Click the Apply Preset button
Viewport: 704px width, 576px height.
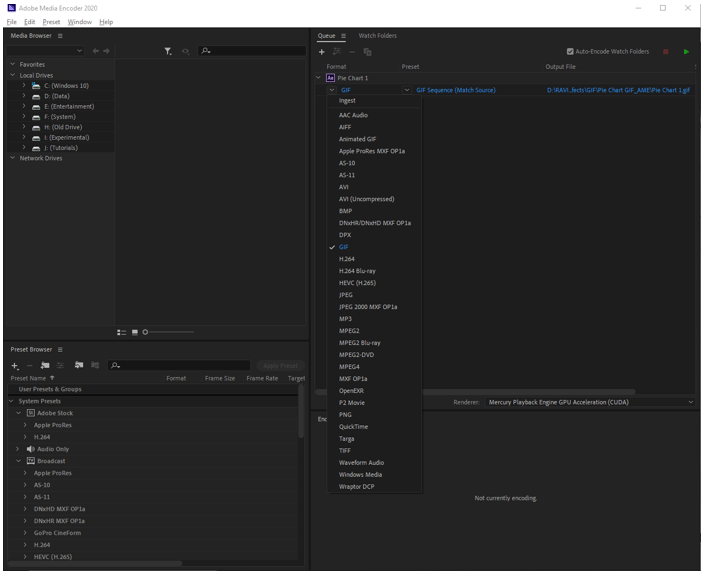(281, 366)
